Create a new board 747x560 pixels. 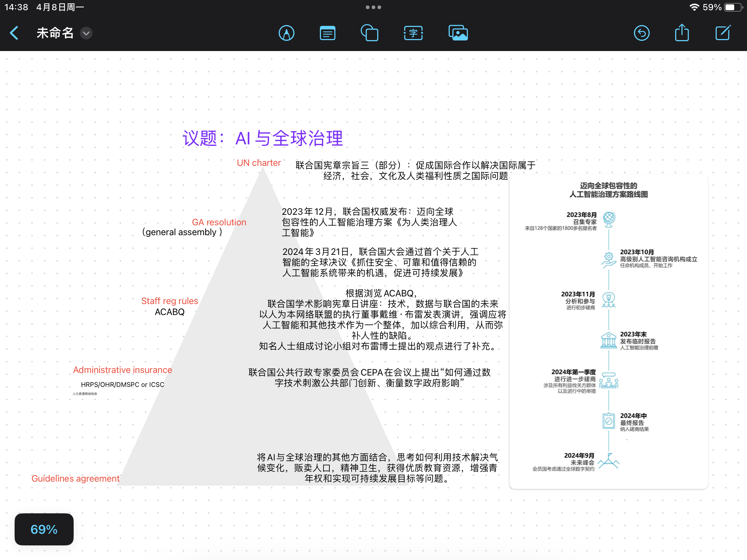point(723,33)
